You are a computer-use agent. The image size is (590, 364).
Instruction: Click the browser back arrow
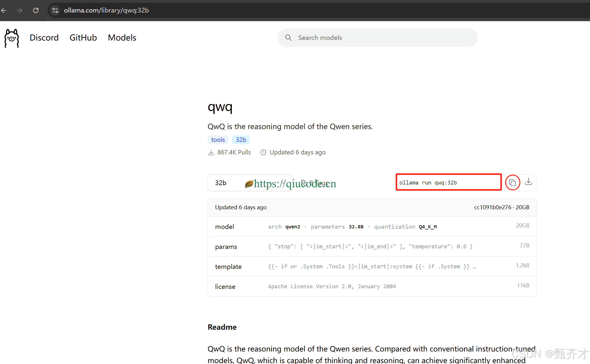tap(4, 10)
